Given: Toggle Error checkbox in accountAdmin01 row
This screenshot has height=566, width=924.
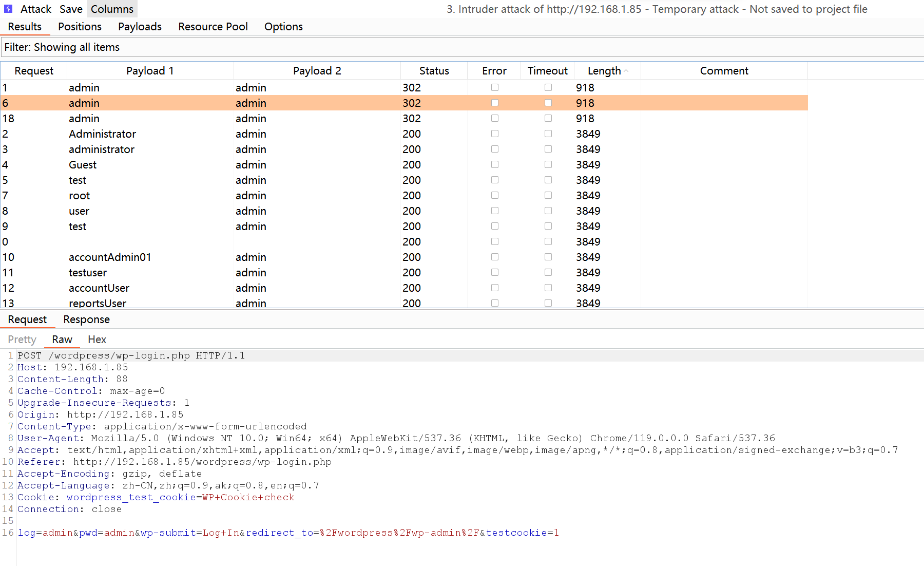Looking at the screenshot, I should point(495,257).
